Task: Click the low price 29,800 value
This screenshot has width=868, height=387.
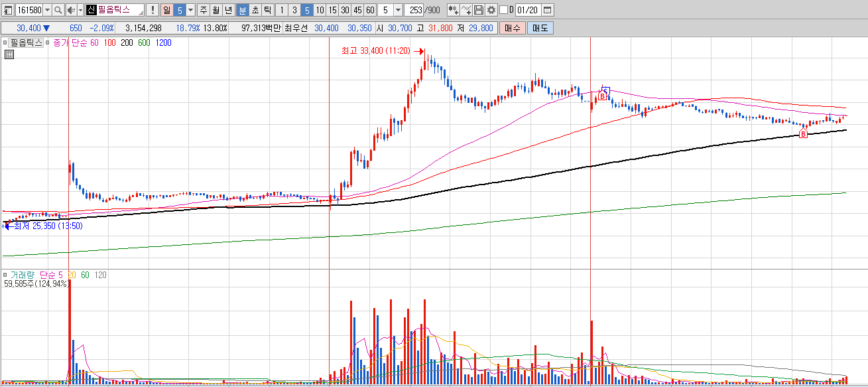Action: [481, 29]
